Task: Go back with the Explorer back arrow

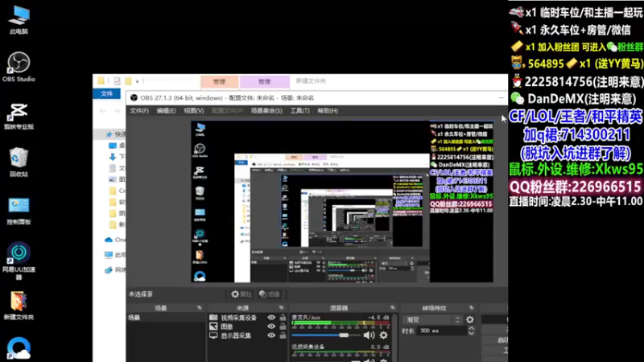Action: [103, 111]
